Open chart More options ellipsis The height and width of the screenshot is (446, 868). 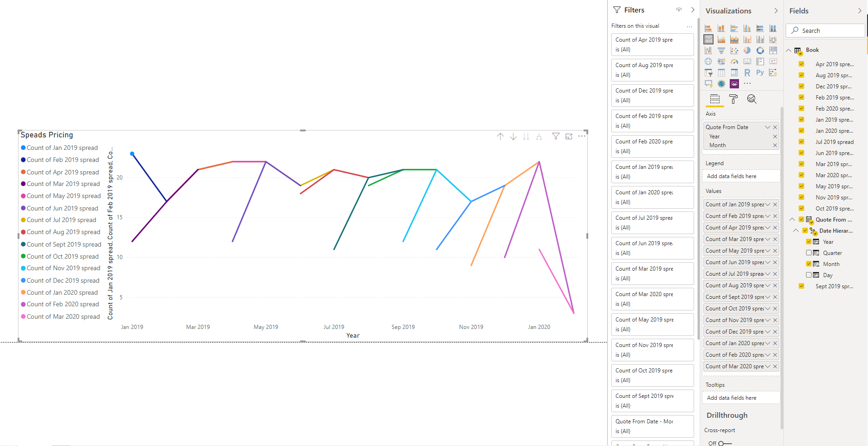582,136
